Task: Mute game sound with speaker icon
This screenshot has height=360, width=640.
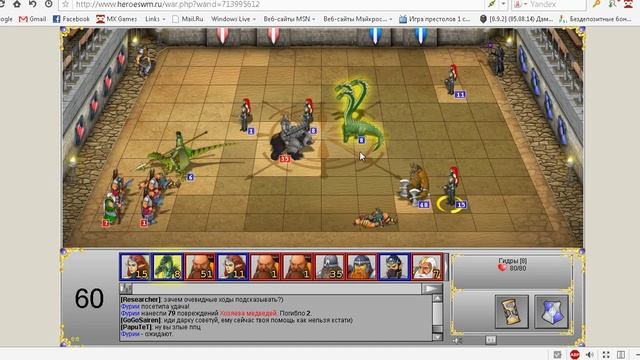Action: (458, 340)
